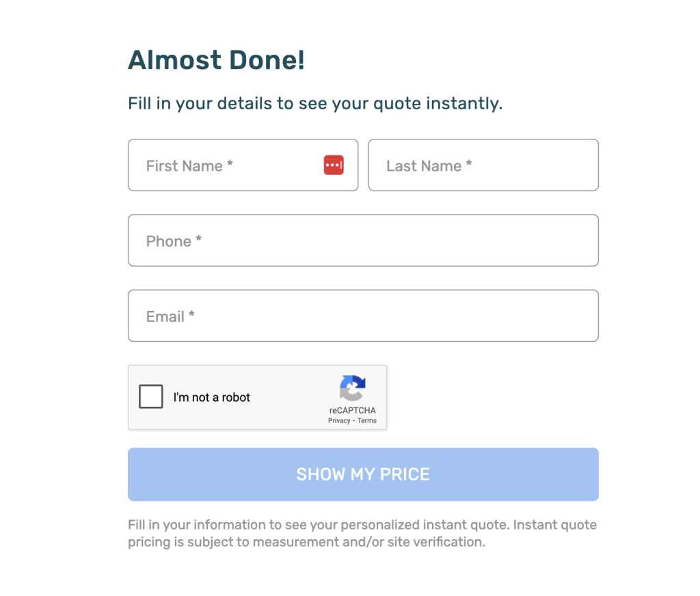
Task: Click into the Email input field
Action: [x=363, y=316]
